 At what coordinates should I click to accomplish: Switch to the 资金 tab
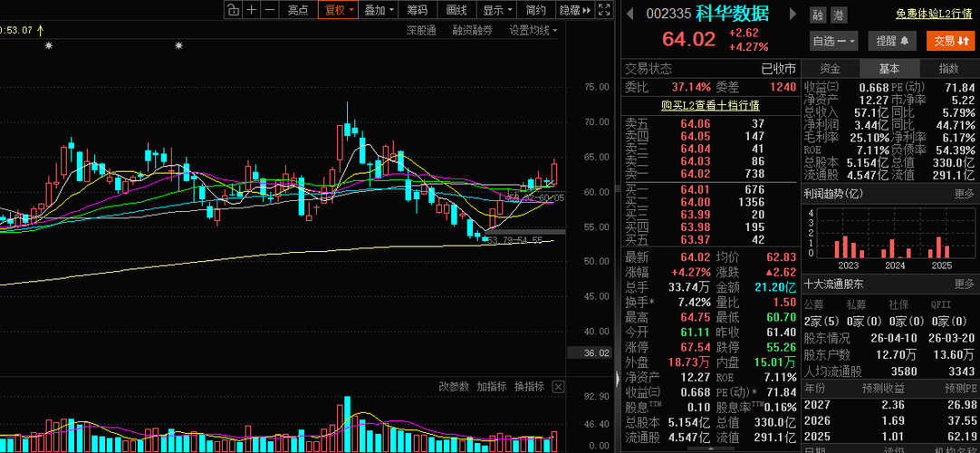830,69
